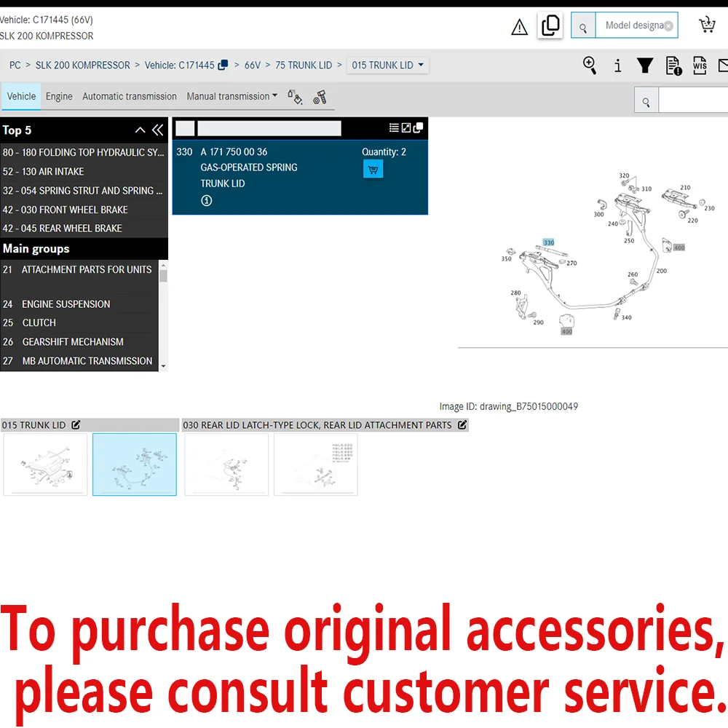Click Image ID drawing_B75015000049 text
The image size is (728, 728).
(x=508, y=406)
